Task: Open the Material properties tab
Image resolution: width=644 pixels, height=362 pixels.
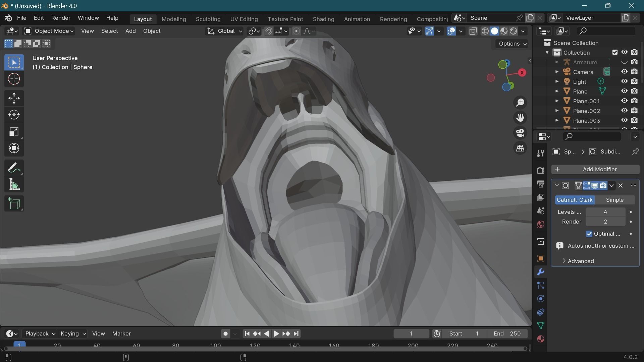Action: tap(540, 339)
